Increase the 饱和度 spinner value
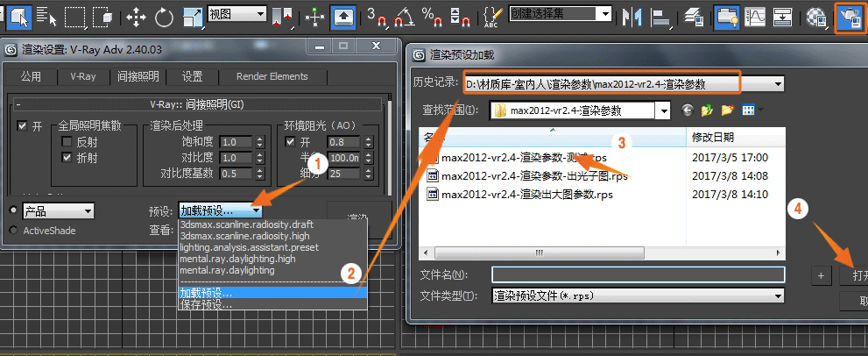This screenshot has width=868, height=356. pos(260,139)
